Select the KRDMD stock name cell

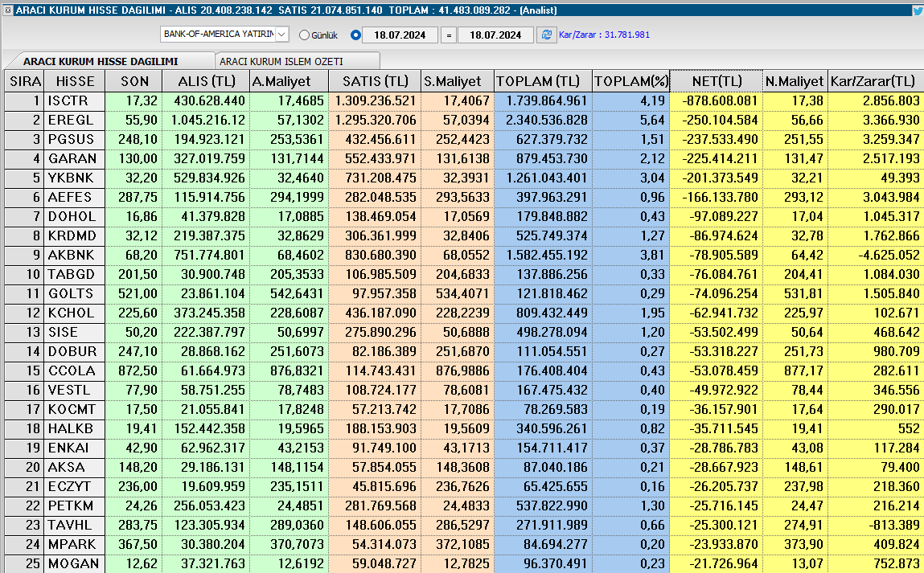pos(75,236)
